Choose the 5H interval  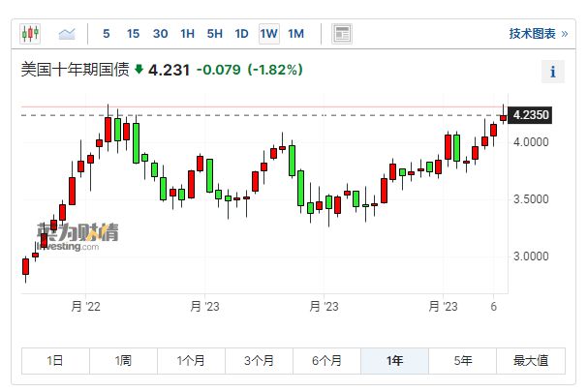[214, 34]
